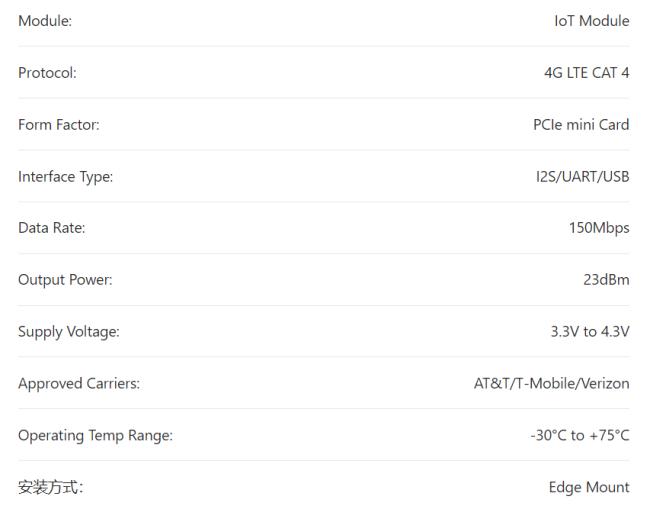Select the "3.3V to 4.3V" value
Viewport: 650px width, 506px height.
[590, 332]
